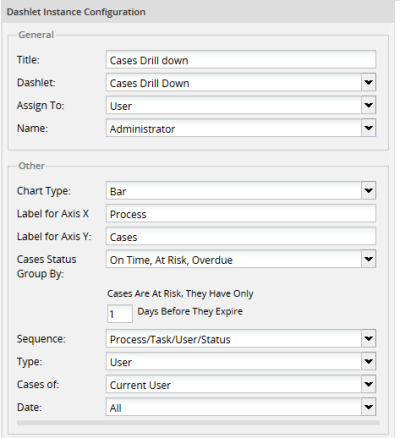Click the days before expire number field

[120, 314]
